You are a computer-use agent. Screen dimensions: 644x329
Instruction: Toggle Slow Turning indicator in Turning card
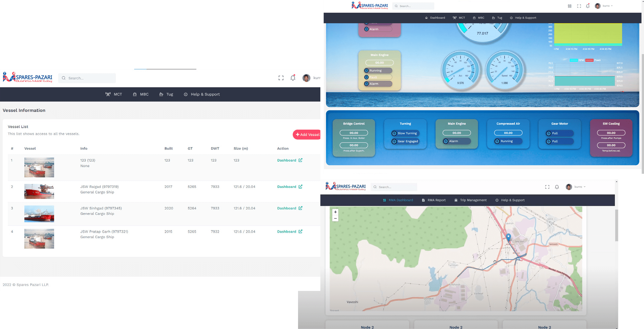coord(405,133)
